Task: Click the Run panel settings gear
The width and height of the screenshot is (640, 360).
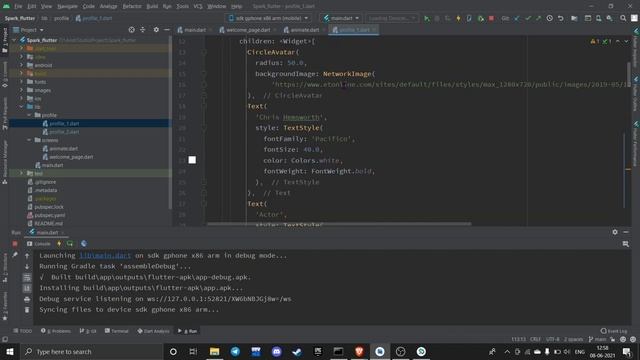Action: [x=615, y=232]
